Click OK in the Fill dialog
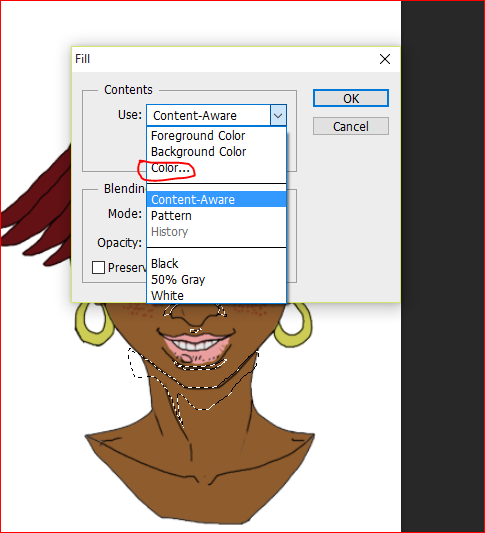485x533 pixels. [350, 98]
